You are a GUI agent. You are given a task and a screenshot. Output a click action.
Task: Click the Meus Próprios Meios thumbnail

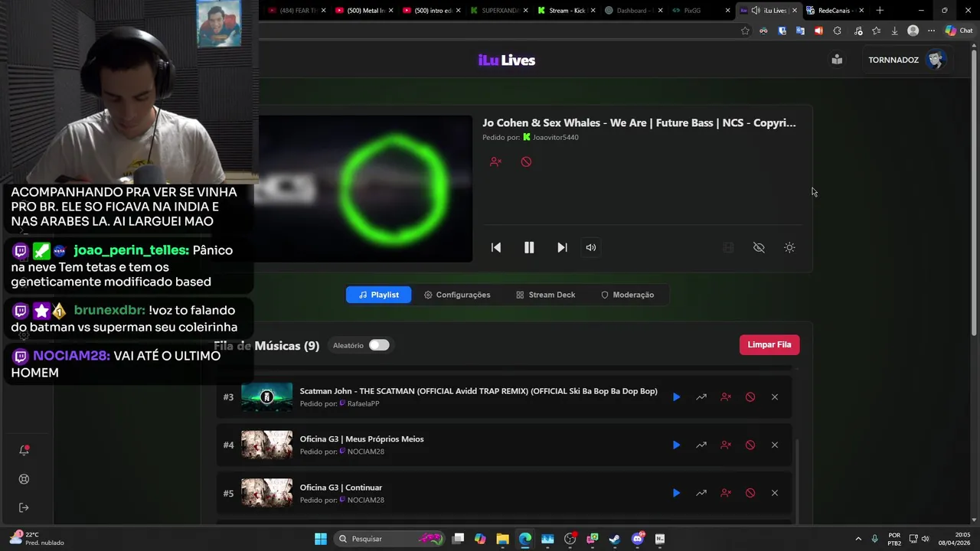coord(266,445)
